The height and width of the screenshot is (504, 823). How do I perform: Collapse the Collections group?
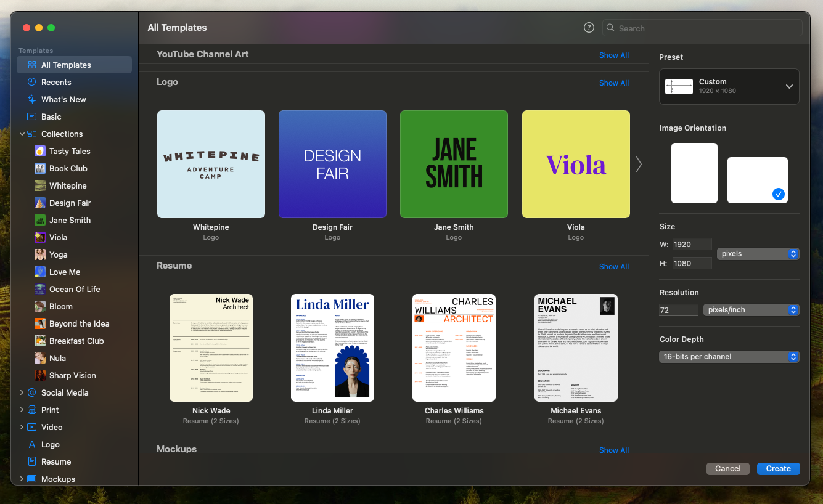pos(22,134)
